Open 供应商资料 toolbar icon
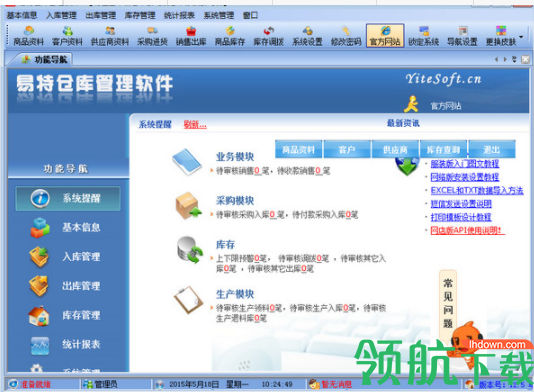 pos(110,36)
